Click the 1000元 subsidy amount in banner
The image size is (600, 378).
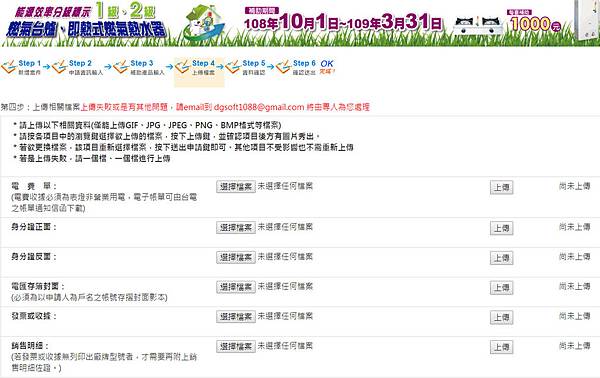click(x=535, y=24)
